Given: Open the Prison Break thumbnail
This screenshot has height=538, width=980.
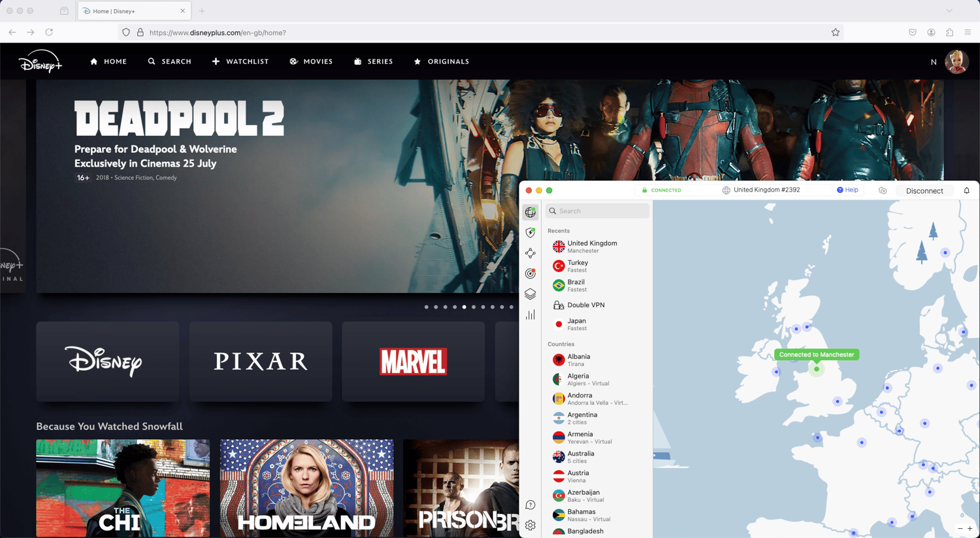Looking at the screenshot, I should point(461,488).
